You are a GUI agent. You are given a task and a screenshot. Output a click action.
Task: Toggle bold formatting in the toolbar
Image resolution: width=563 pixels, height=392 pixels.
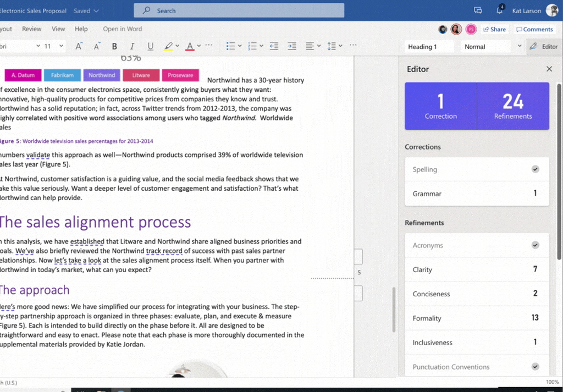114,46
